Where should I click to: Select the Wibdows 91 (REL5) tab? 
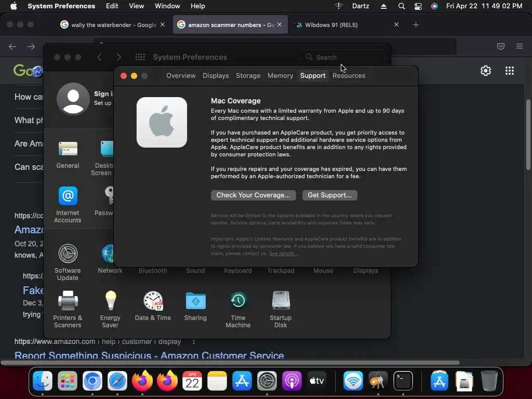tap(346, 25)
